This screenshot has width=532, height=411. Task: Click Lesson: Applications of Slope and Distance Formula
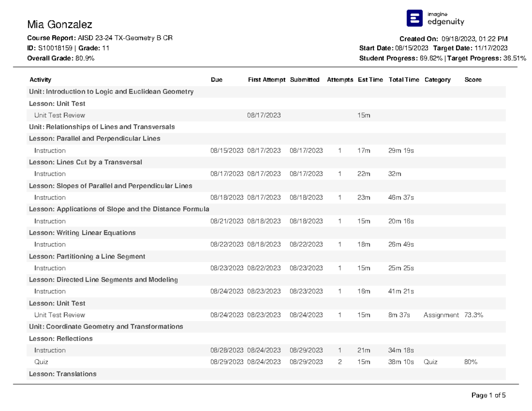pyautogui.click(x=119, y=209)
